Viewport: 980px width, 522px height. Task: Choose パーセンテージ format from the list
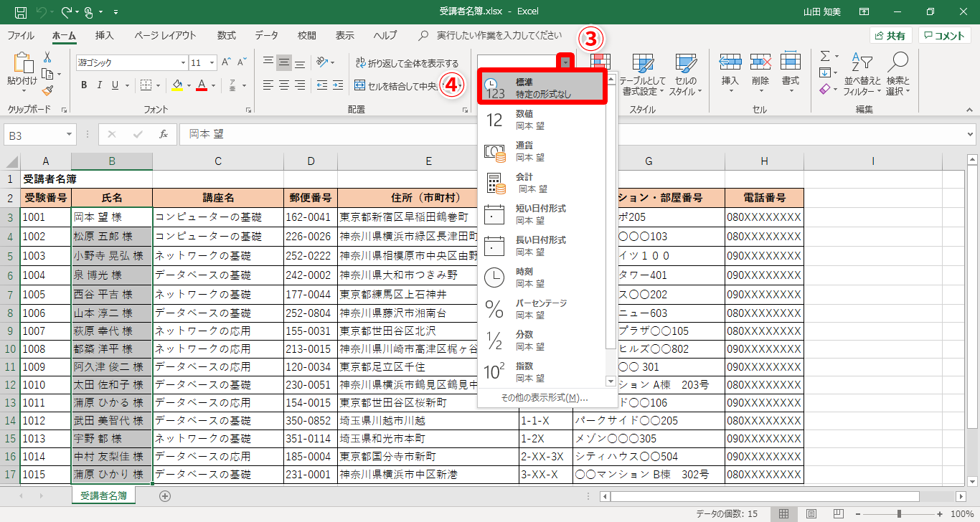click(x=542, y=309)
